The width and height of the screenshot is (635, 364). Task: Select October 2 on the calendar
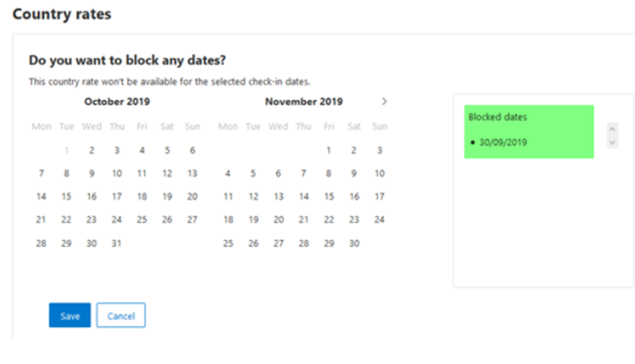tap(92, 151)
